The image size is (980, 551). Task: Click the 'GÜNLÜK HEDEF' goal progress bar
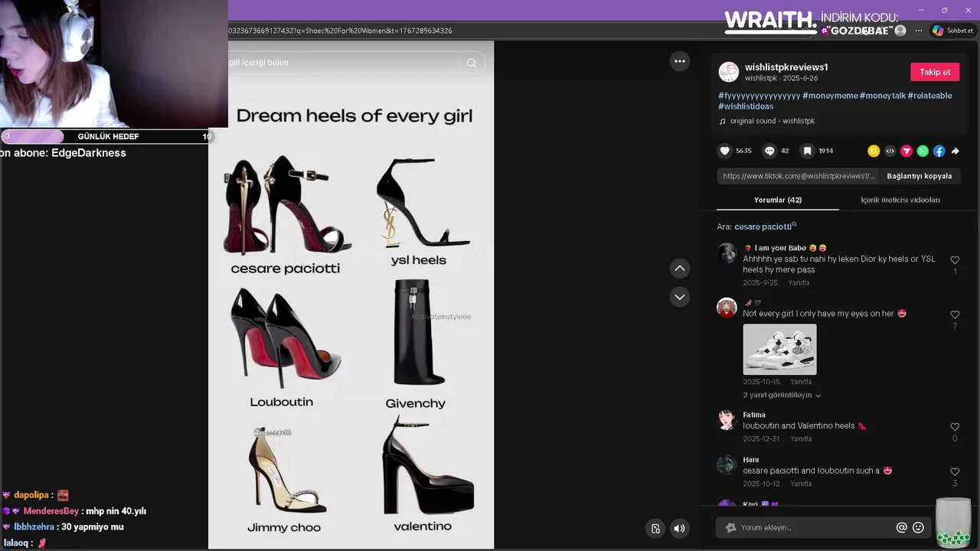107,136
